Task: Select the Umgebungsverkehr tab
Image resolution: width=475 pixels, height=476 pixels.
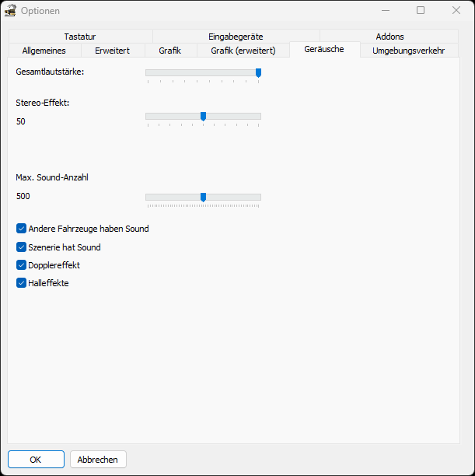Action: (408, 51)
